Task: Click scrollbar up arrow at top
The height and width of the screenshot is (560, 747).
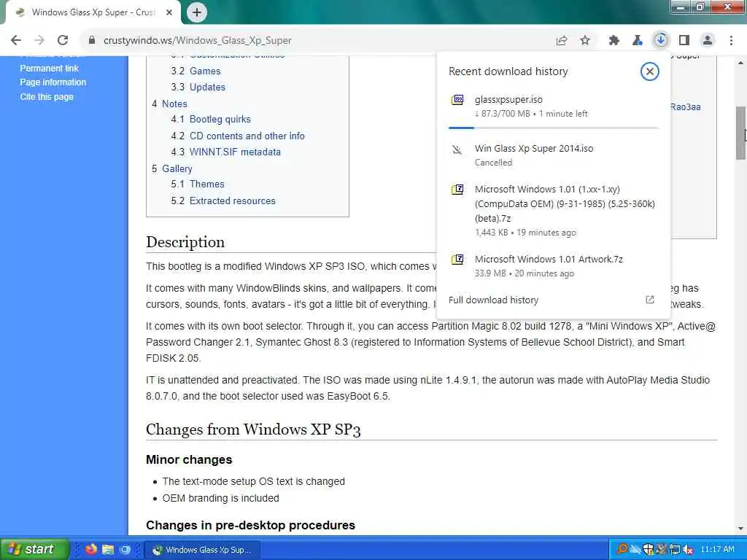Action: tap(741, 63)
